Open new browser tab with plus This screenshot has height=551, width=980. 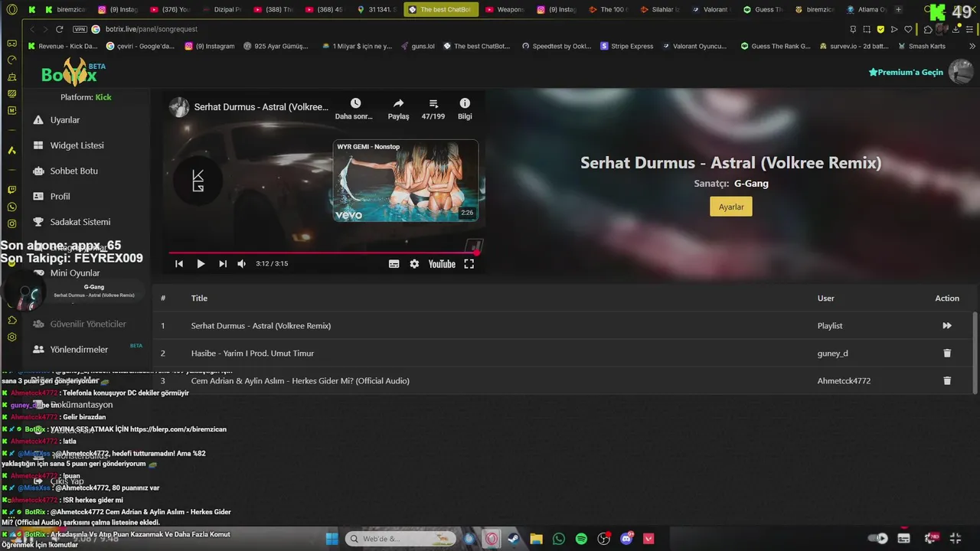pyautogui.click(x=898, y=9)
